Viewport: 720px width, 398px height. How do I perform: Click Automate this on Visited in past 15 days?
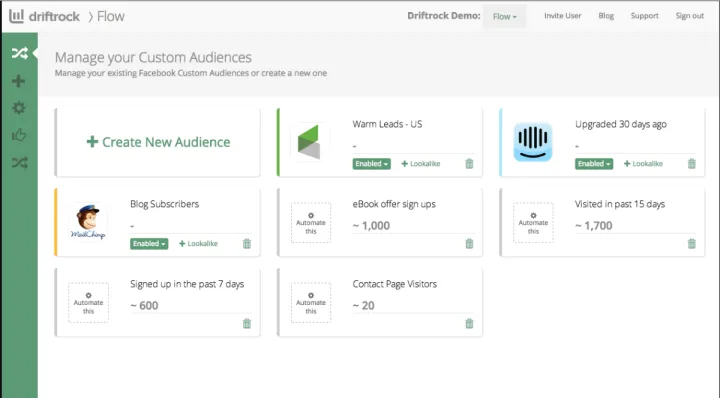(x=533, y=223)
